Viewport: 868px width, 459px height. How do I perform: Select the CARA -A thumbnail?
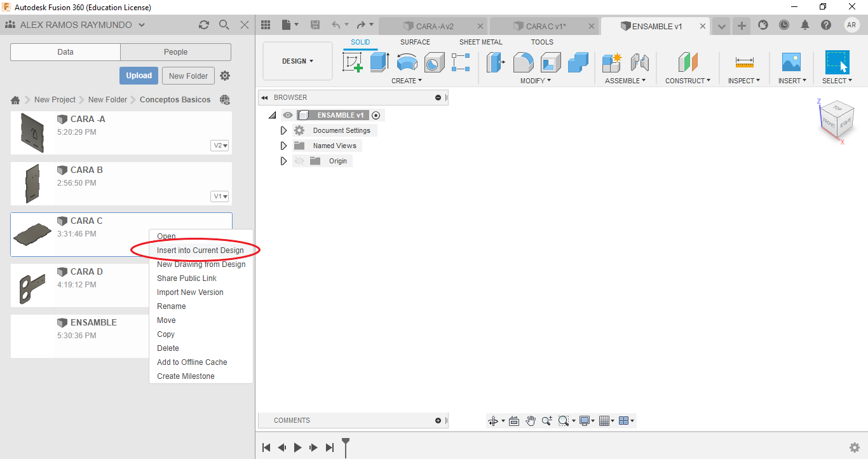pyautogui.click(x=32, y=133)
